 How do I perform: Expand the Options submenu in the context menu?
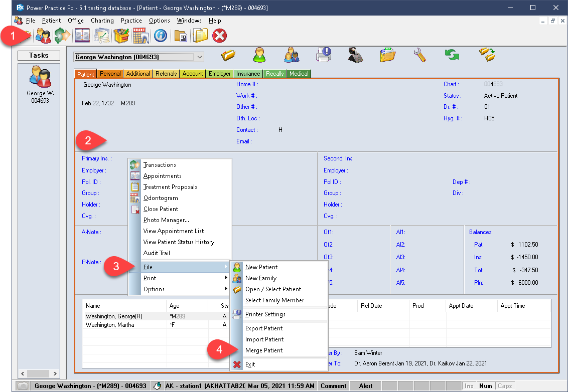tap(180, 289)
